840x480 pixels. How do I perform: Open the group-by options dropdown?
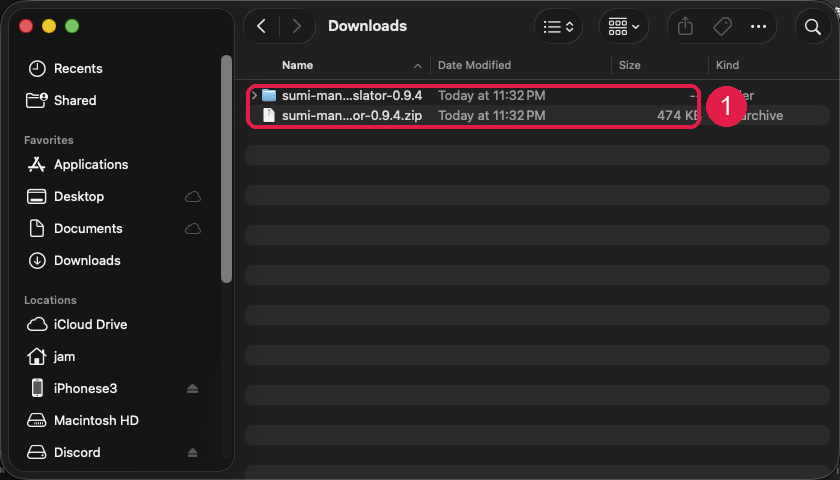tap(624, 26)
